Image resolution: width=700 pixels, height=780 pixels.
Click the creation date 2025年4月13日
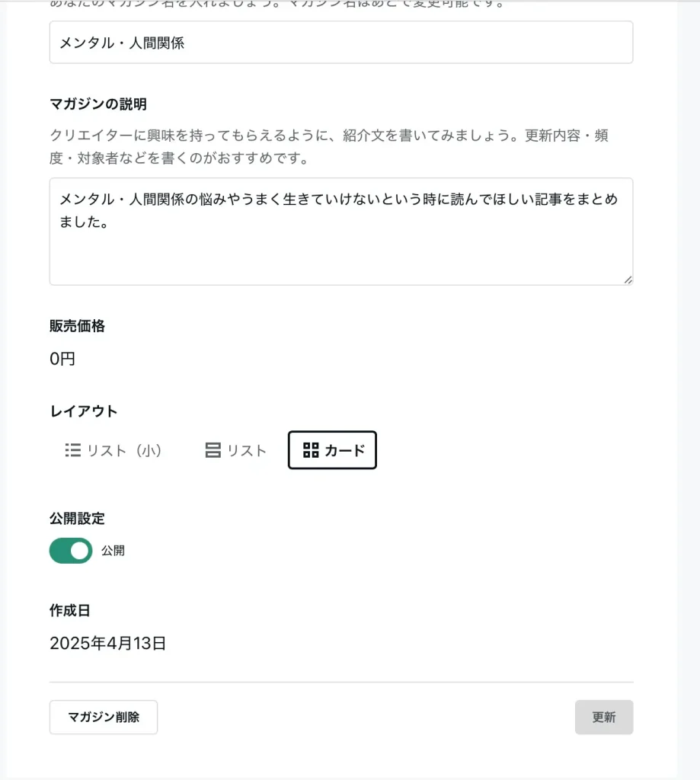[107, 643]
